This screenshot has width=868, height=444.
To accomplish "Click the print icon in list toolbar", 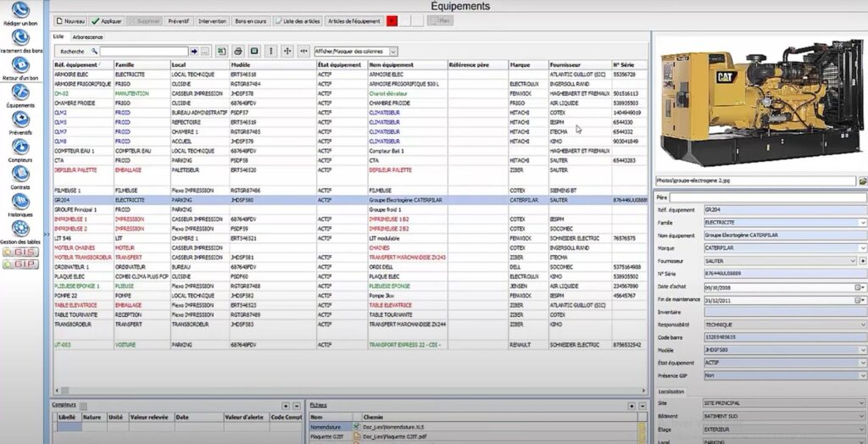I will click(x=238, y=51).
